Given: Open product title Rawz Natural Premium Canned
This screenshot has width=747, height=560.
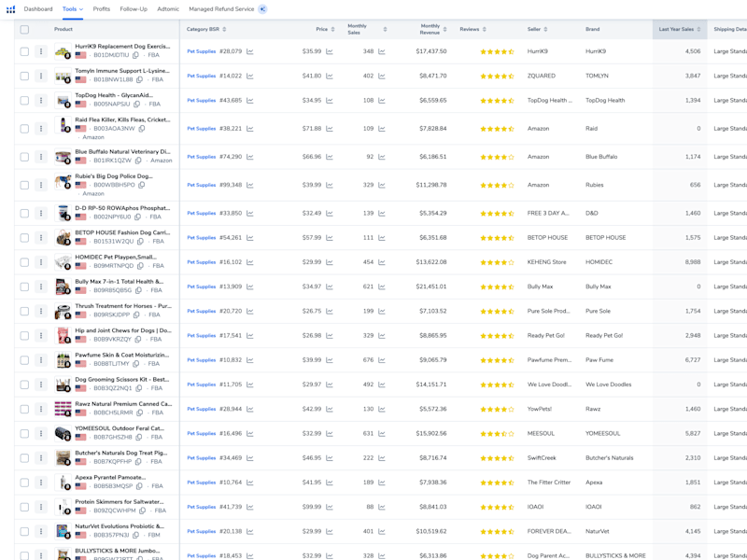Looking at the screenshot, I should point(123,404).
